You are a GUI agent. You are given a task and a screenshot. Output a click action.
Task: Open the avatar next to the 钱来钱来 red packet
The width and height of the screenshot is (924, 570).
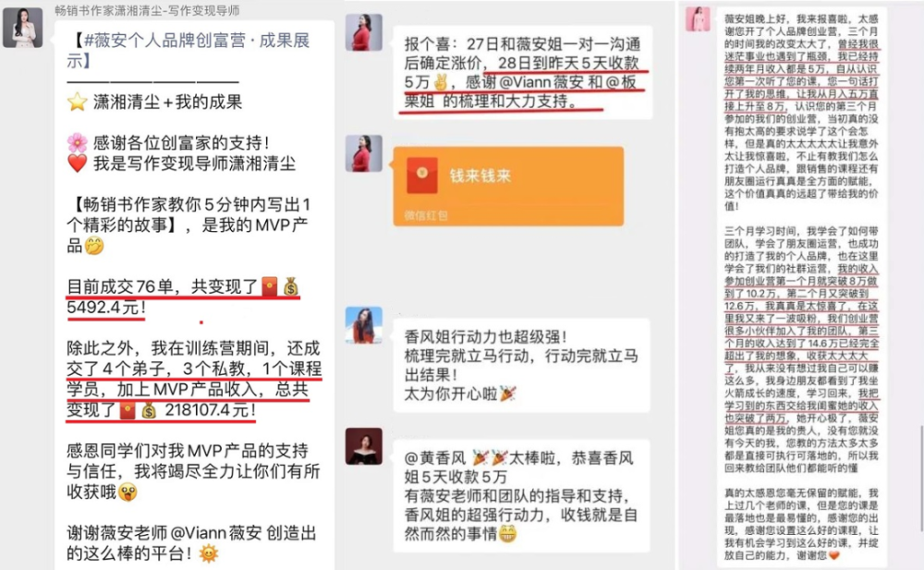(363, 154)
